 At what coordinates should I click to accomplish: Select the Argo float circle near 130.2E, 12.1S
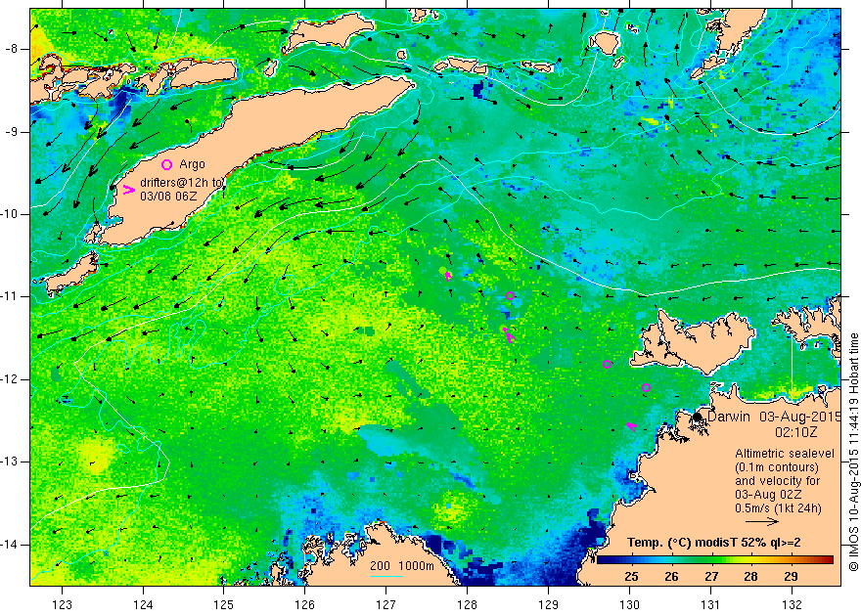coord(647,388)
